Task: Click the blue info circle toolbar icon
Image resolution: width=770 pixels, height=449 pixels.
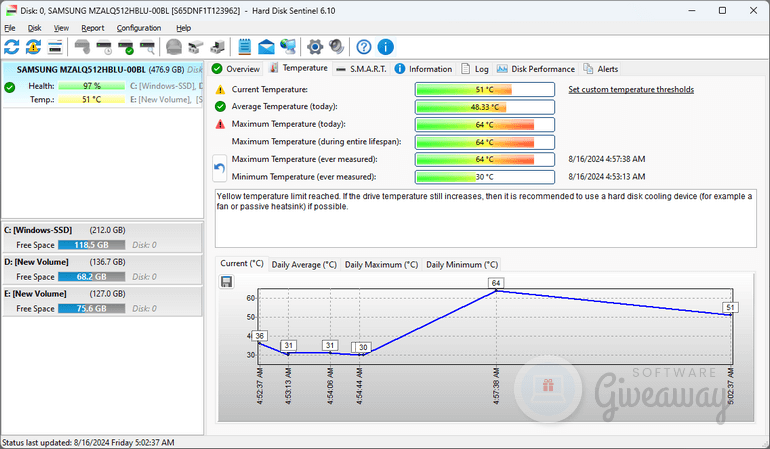Action: point(385,47)
